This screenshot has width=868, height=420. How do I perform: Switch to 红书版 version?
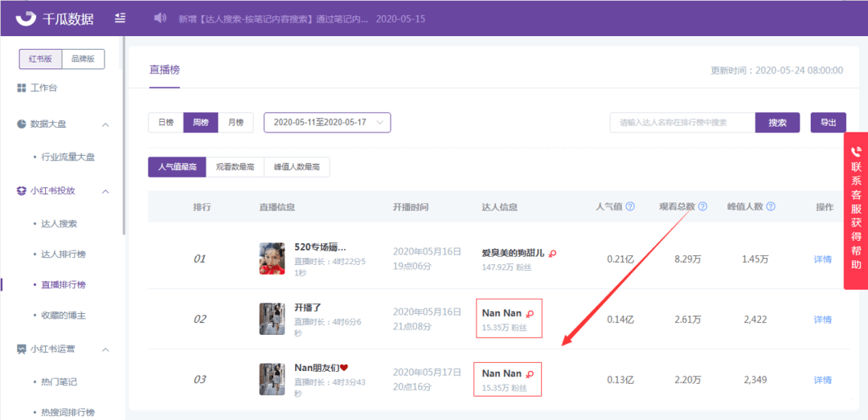tap(40, 59)
